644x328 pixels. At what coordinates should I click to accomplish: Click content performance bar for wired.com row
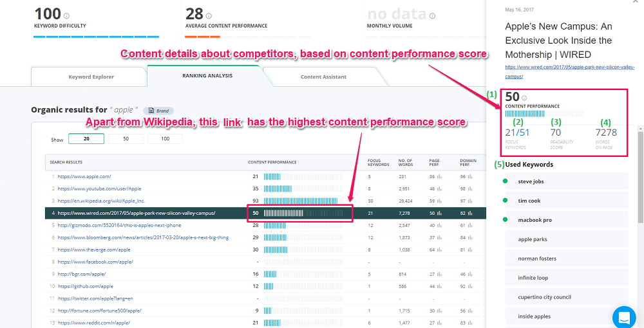pos(303,214)
